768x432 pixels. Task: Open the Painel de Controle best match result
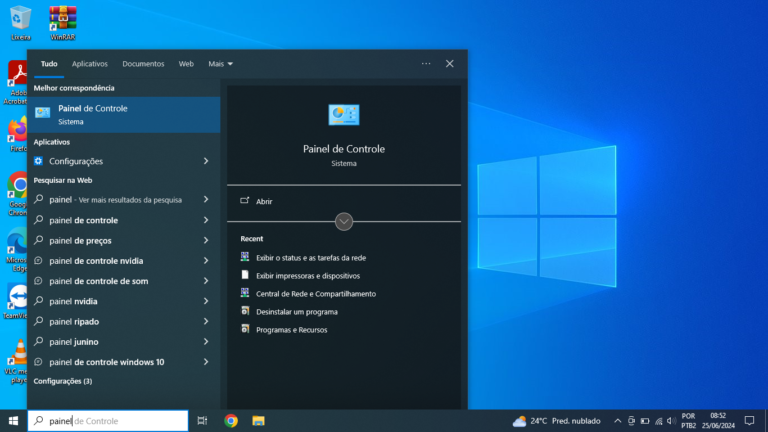pyautogui.click(x=123, y=115)
